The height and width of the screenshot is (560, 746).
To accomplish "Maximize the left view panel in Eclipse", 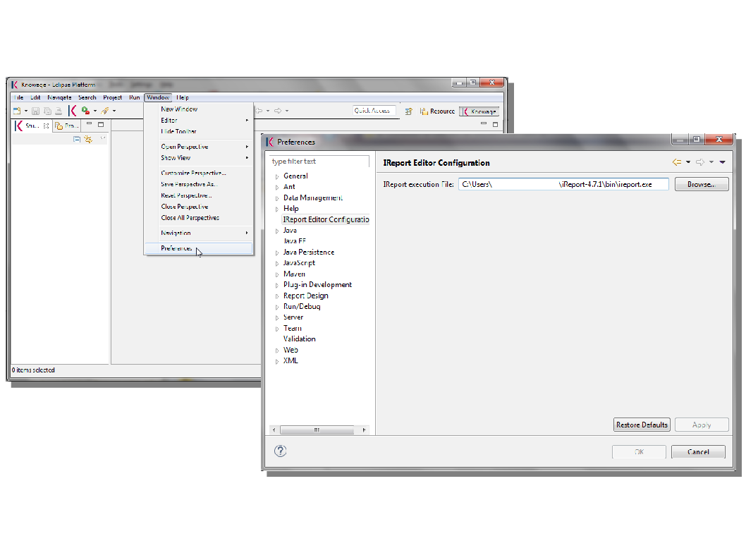I will pyautogui.click(x=101, y=125).
